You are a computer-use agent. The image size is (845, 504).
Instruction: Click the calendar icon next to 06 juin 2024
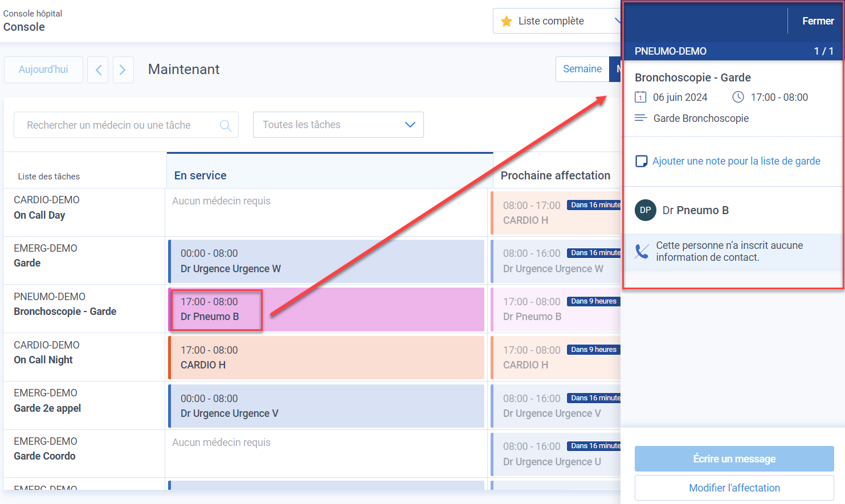click(x=640, y=97)
